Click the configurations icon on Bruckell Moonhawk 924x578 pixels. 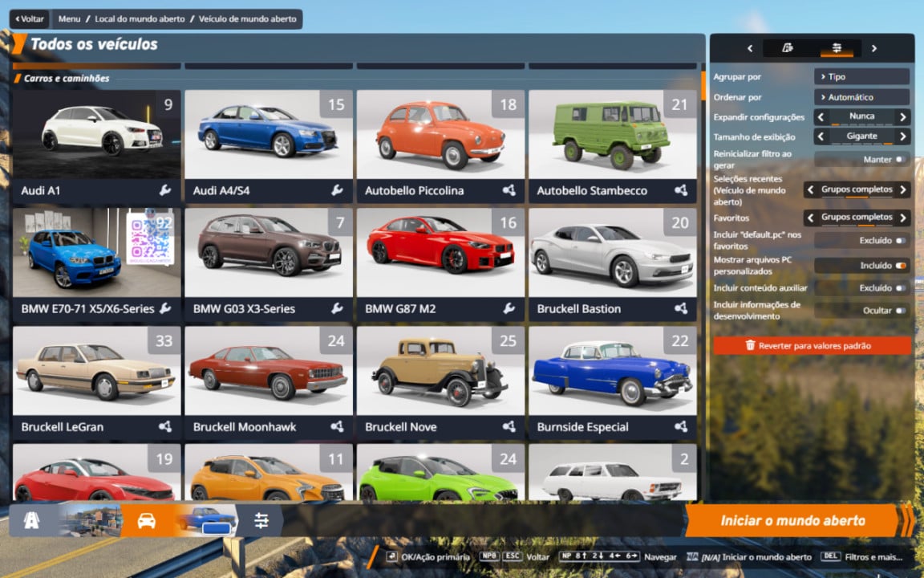(337, 426)
